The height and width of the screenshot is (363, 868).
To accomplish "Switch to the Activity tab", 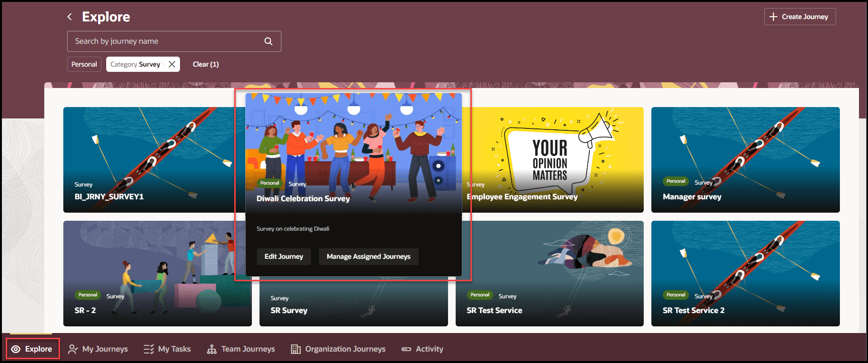I will [x=422, y=349].
